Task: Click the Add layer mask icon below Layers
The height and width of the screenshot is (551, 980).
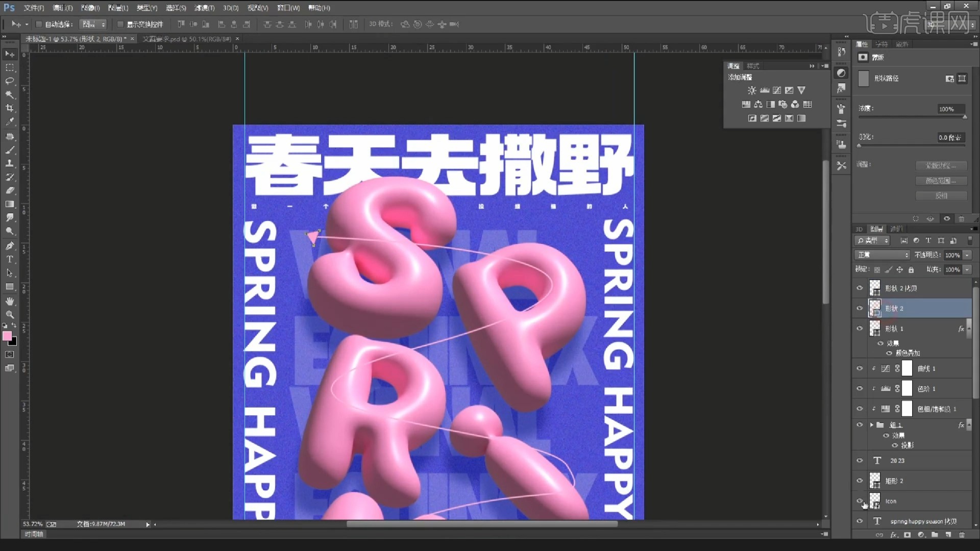Action: pos(908,535)
